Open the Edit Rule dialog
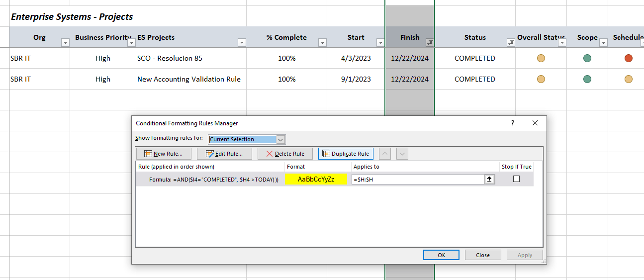 coord(224,154)
